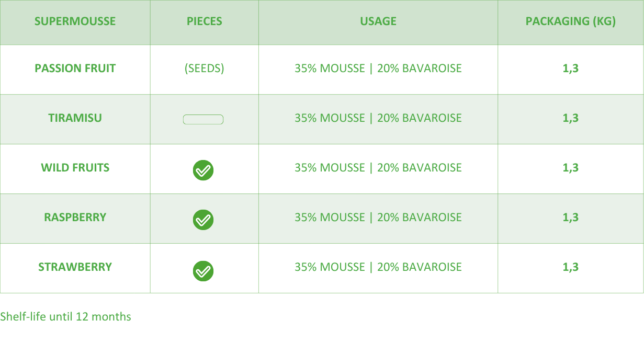Click the packaging value 1,3 for Raspberry
The width and height of the screenshot is (644, 343).
click(570, 218)
